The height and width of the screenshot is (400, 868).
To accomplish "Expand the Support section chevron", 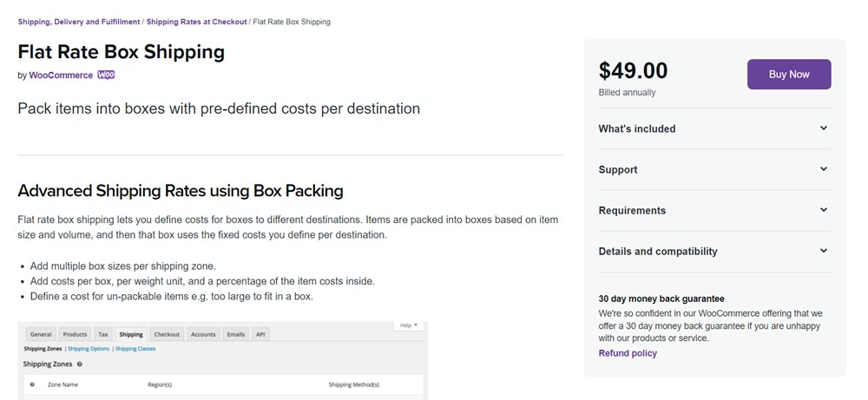I will click(823, 169).
